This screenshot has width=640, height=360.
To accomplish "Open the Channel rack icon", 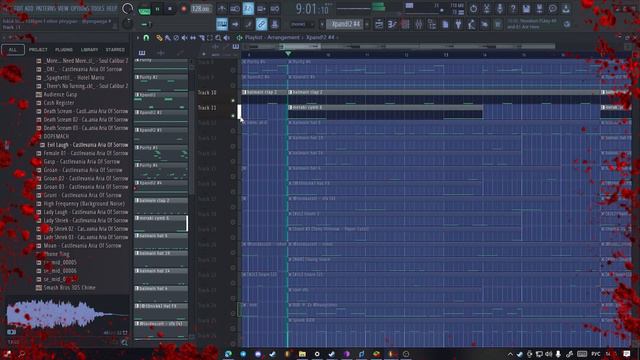I will point(405,24).
